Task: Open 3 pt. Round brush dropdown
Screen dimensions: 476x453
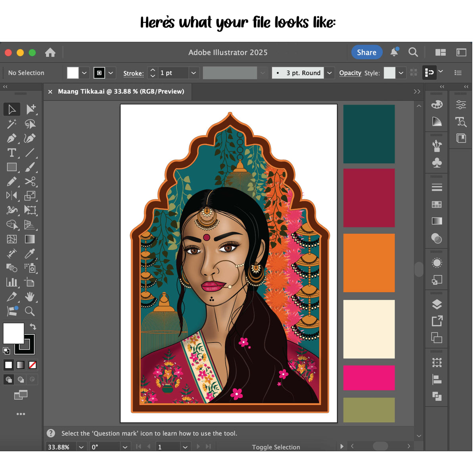Action: click(329, 73)
